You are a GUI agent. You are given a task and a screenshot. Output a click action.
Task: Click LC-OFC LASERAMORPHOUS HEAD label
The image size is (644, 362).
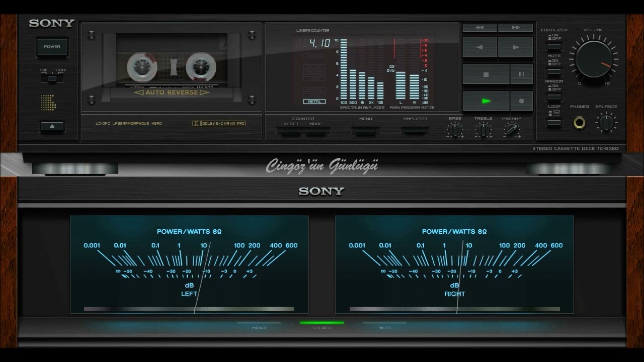[129, 123]
